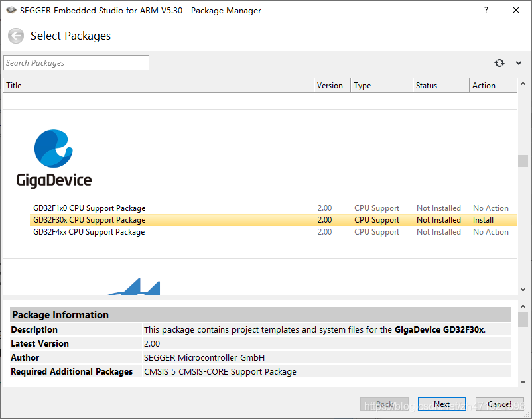Sort by the Action column header
Image resolution: width=532 pixels, height=419 pixels.
(493, 86)
